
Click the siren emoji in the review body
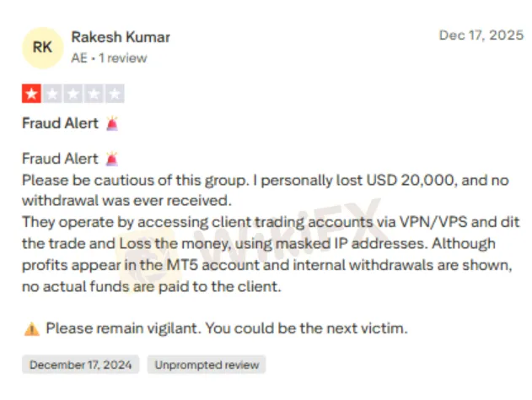pos(112,159)
